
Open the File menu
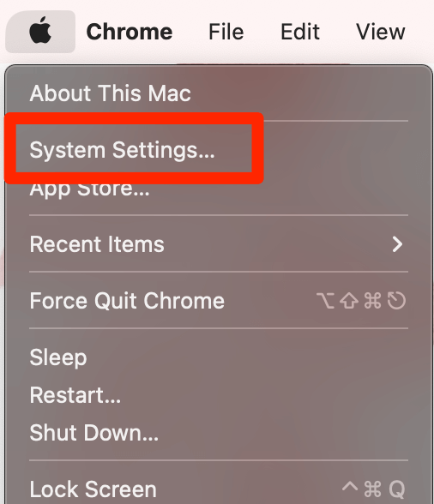pyautogui.click(x=226, y=32)
